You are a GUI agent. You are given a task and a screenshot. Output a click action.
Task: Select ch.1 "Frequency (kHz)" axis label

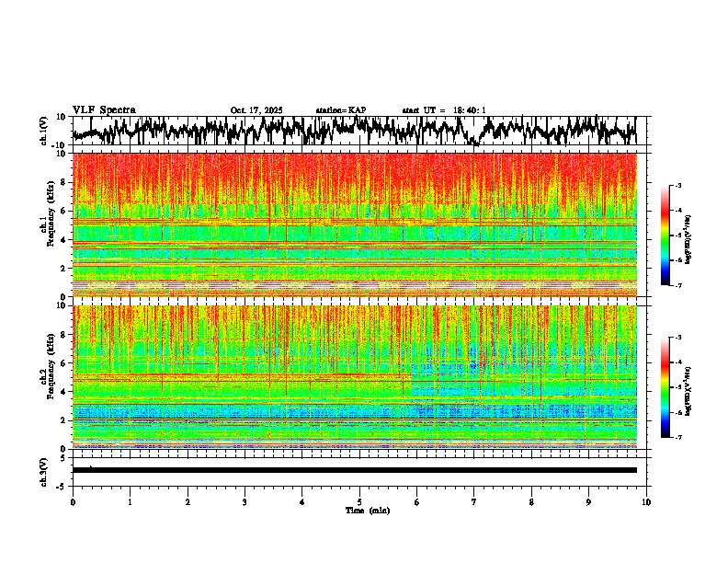(x=51, y=213)
